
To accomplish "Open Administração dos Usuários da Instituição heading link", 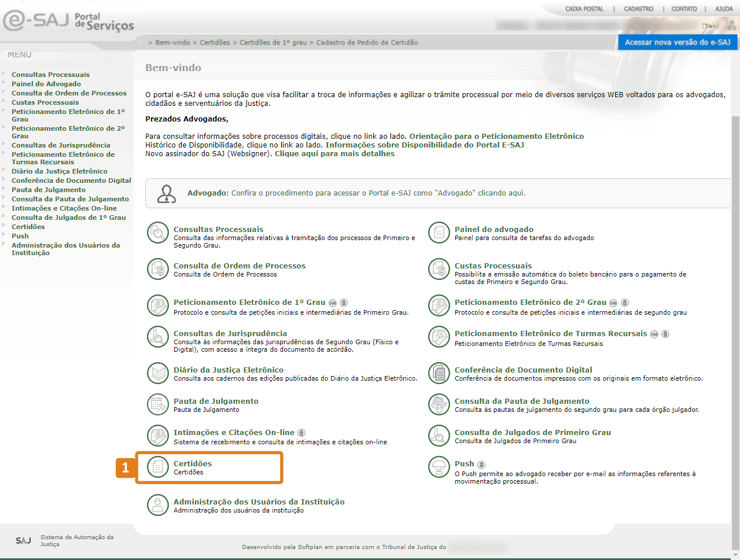I will coord(259,502).
